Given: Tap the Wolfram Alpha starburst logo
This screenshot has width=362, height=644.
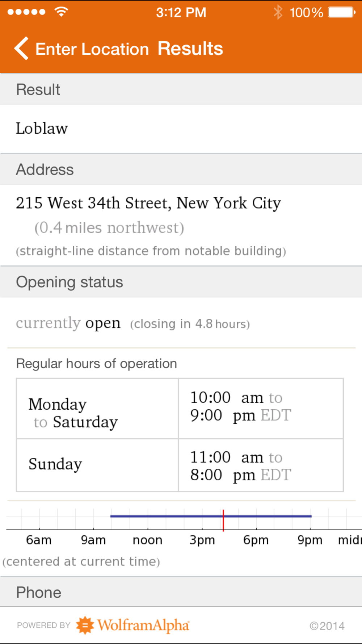Looking at the screenshot, I should [x=85, y=625].
